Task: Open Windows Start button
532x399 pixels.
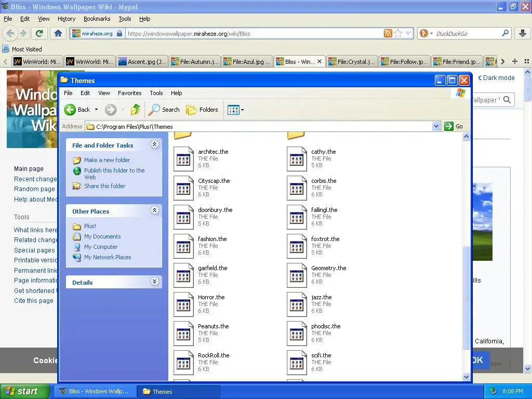Action: click(x=25, y=391)
